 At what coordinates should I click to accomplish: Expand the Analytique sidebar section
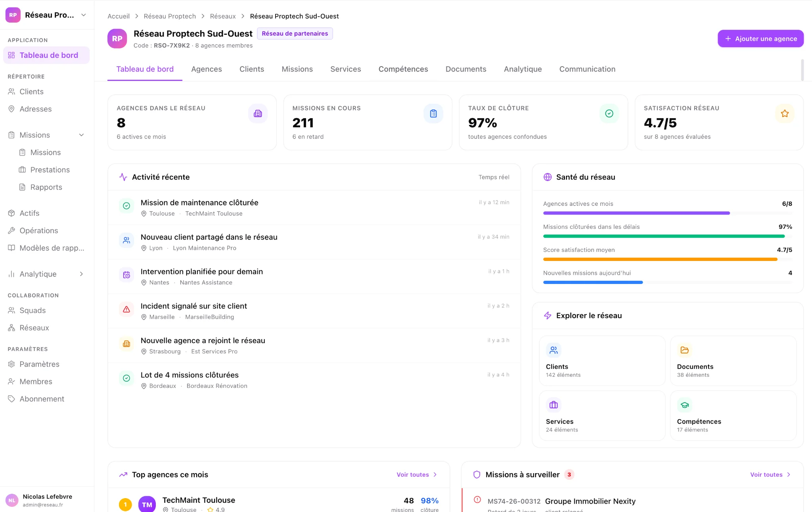(81, 274)
